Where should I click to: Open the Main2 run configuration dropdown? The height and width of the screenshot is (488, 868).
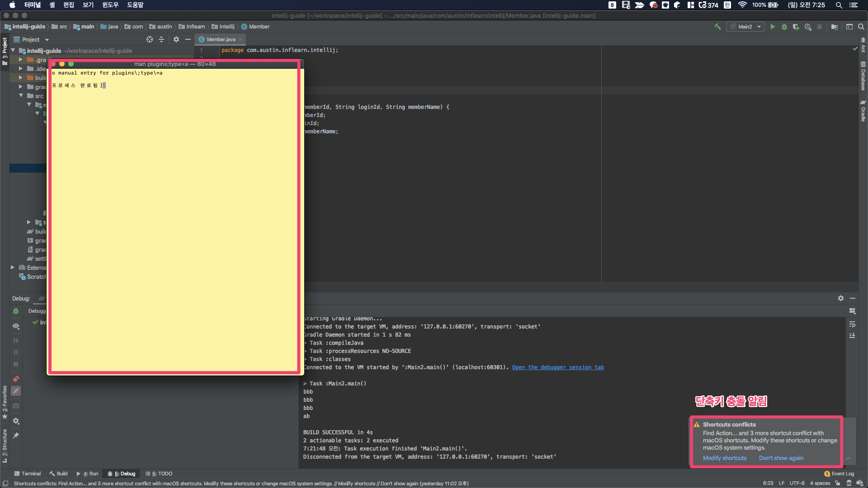(746, 27)
